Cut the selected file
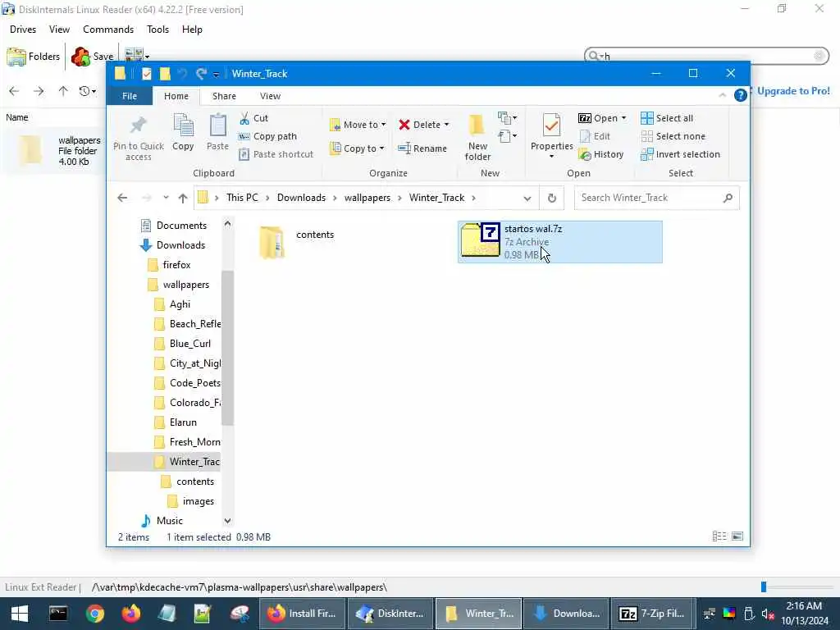840x630 pixels. pos(254,118)
